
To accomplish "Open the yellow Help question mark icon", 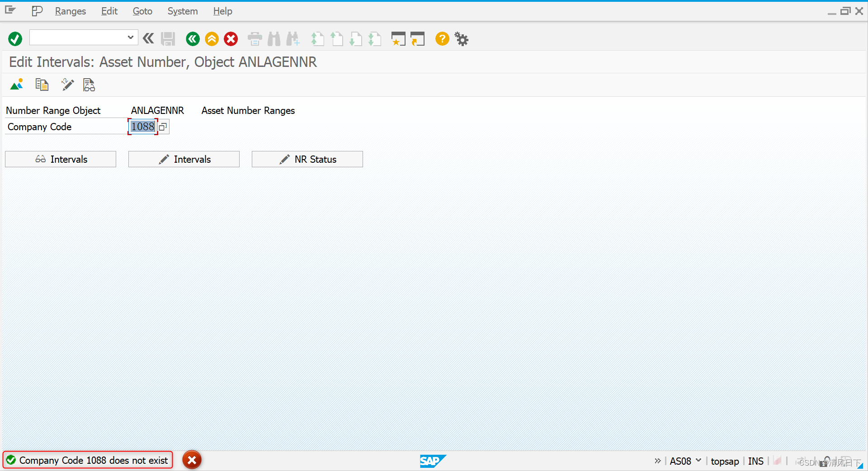I will [442, 39].
